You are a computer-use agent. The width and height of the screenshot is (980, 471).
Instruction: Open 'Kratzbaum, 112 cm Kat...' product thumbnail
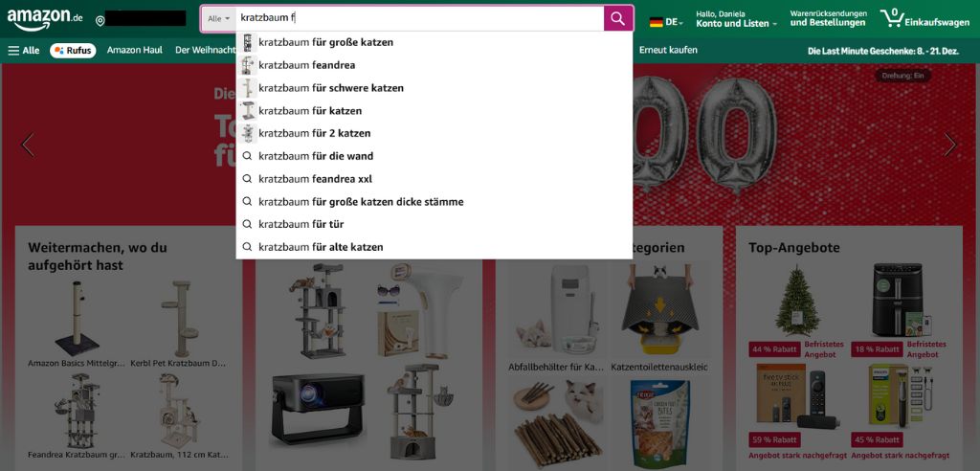[179, 411]
